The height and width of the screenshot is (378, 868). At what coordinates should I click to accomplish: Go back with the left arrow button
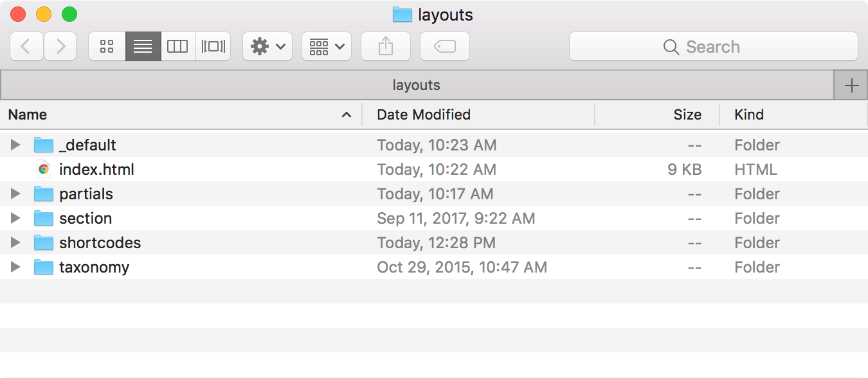coord(26,46)
